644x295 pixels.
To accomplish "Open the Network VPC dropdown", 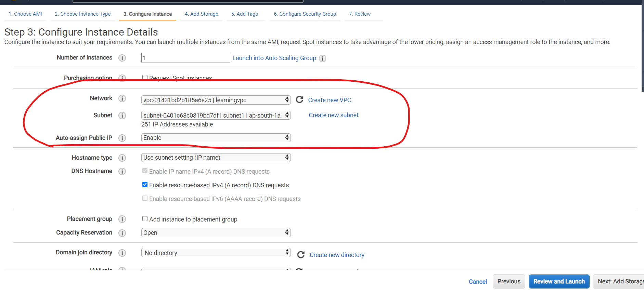I will tap(216, 100).
